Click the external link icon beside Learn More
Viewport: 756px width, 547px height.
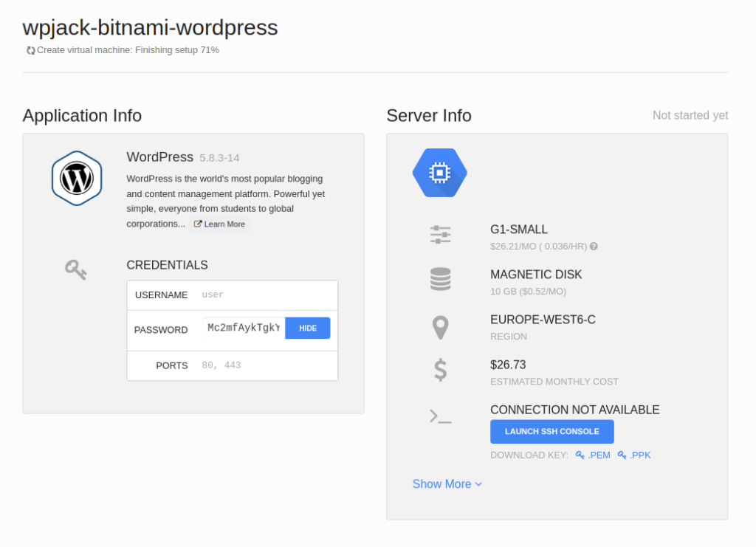click(198, 224)
